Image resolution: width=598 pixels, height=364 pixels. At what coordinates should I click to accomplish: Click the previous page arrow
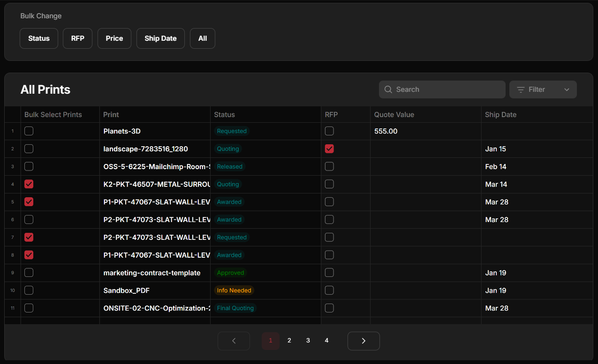pyautogui.click(x=234, y=341)
